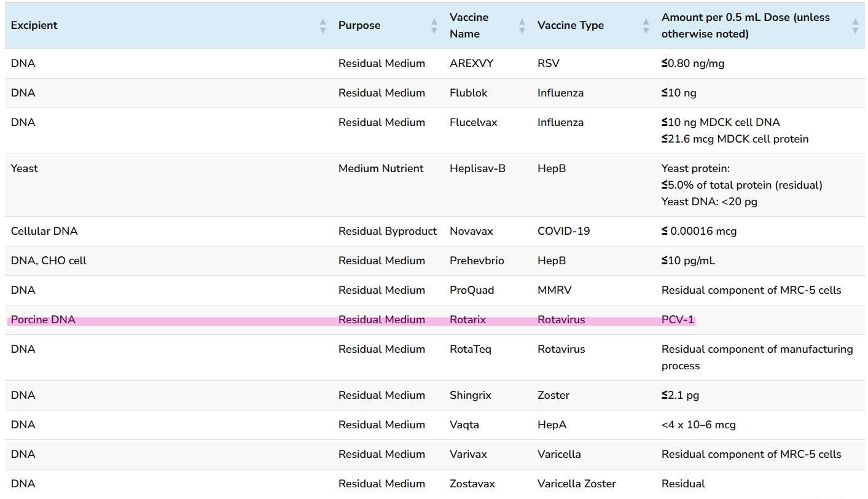The width and height of the screenshot is (868, 499).
Task: Click the Residual Byproduct purpose cell
Action: click(x=388, y=231)
